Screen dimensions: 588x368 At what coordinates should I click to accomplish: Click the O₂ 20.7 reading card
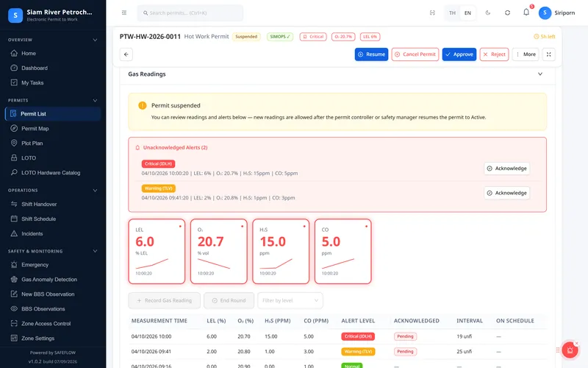(218, 251)
